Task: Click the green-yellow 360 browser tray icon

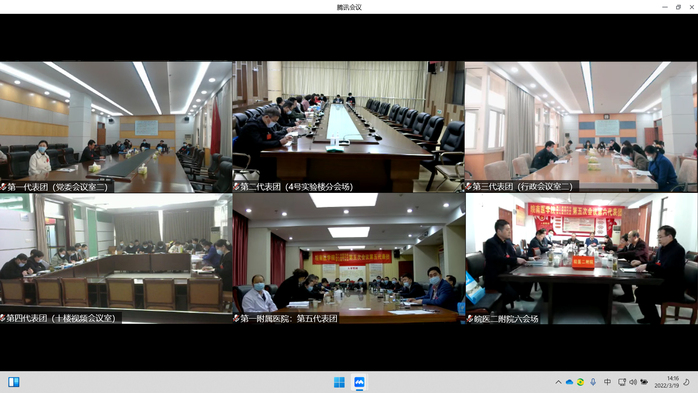Action: 580,382
